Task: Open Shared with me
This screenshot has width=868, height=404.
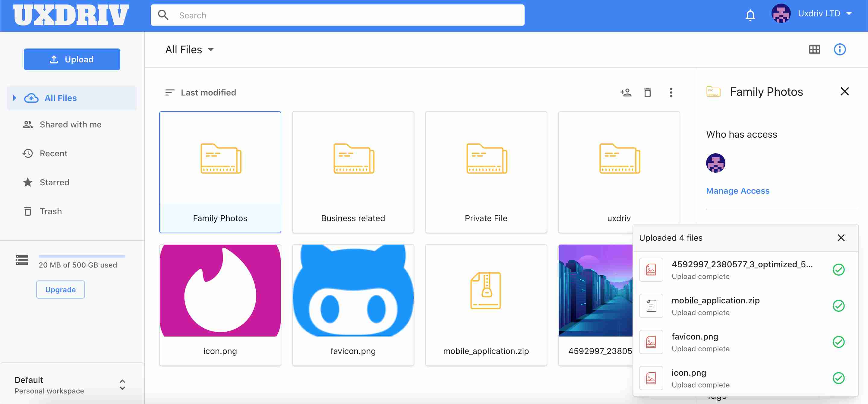Action: coord(62,124)
